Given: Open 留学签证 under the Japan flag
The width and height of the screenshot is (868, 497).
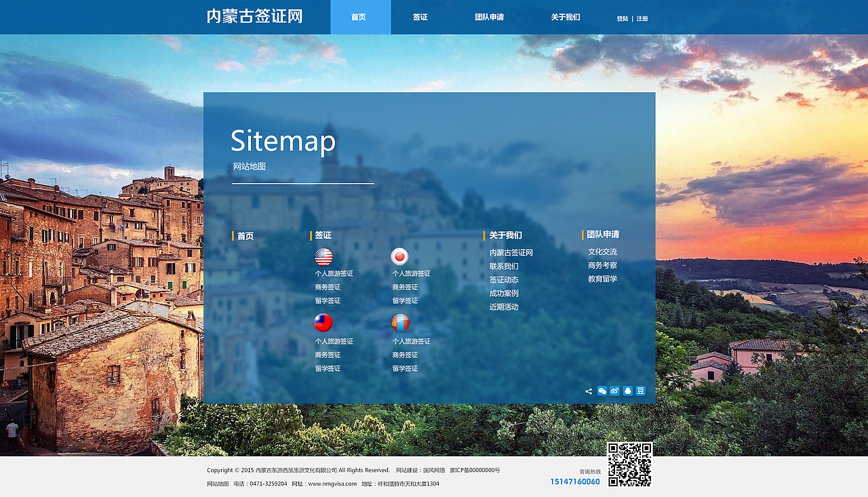Looking at the screenshot, I should coord(405,301).
